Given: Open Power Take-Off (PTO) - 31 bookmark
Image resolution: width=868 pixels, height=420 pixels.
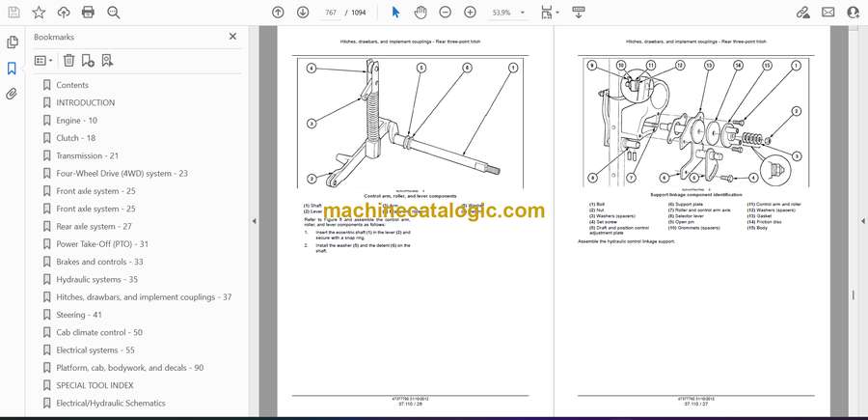Looking at the screenshot, I should (x=102, y=244).
